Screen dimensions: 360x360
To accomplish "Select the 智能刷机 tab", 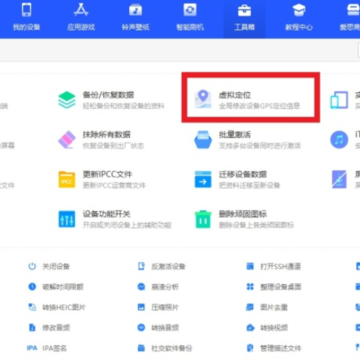I will tap(190, 17).
